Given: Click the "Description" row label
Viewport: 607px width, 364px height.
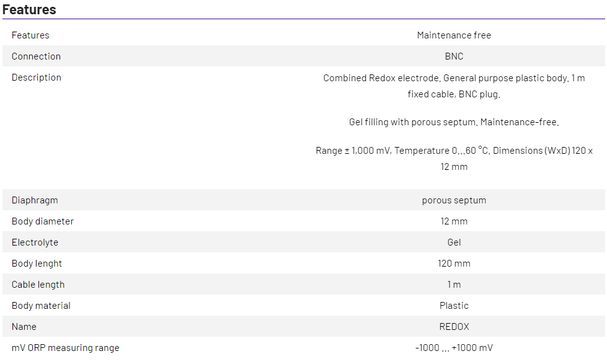Looking at the screenshot, I should pos(36,78).
